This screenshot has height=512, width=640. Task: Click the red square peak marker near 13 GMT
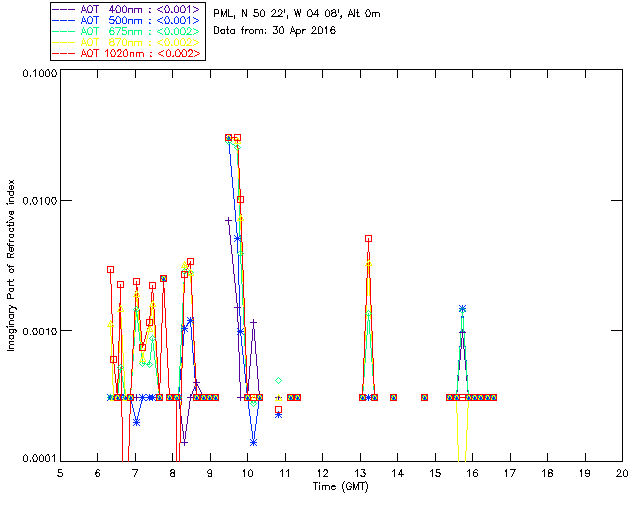(369, 239)
